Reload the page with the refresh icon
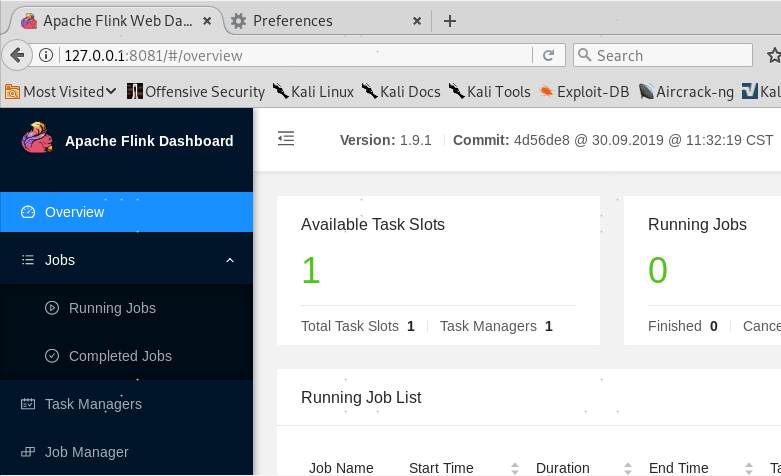 pos(548,55)
